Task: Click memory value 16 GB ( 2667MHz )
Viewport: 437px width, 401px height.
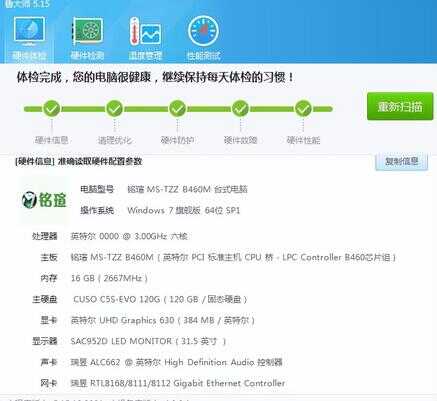Action: 109,278
